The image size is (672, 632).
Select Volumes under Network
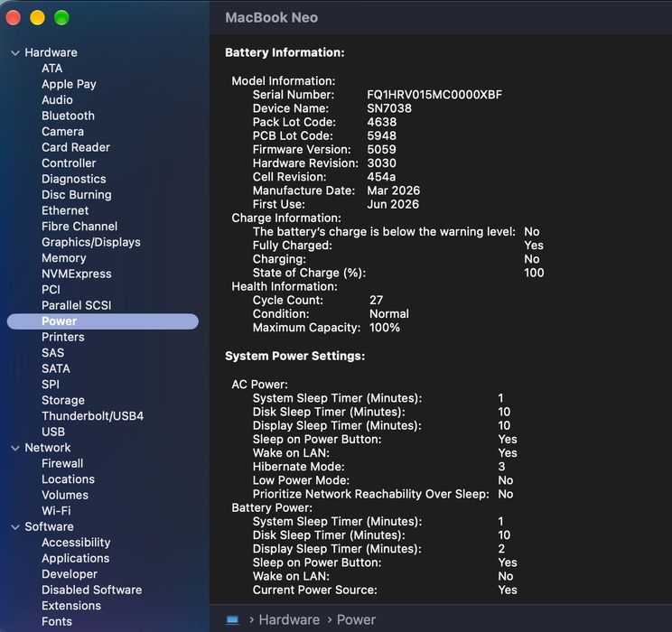pyautogui.click(x=65, y=496)
